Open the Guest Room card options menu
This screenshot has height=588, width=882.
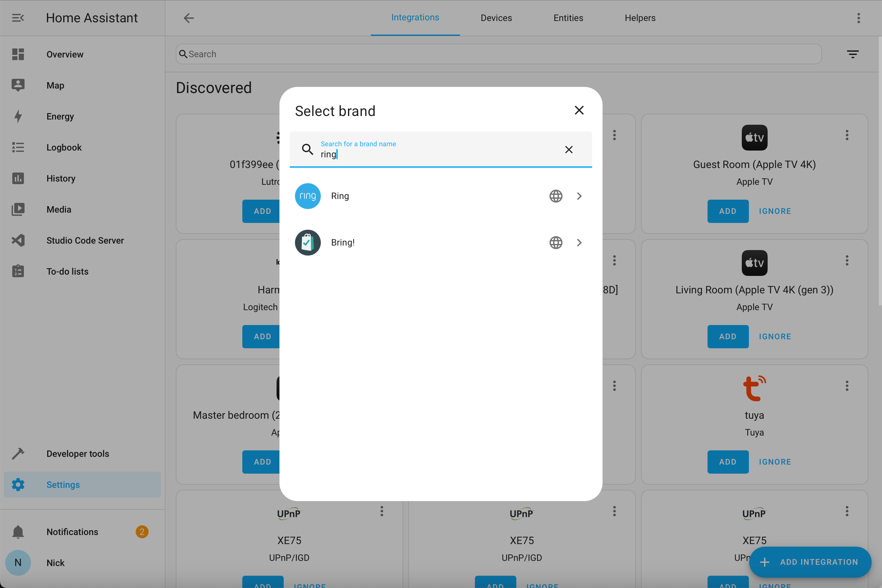[847, 135]
